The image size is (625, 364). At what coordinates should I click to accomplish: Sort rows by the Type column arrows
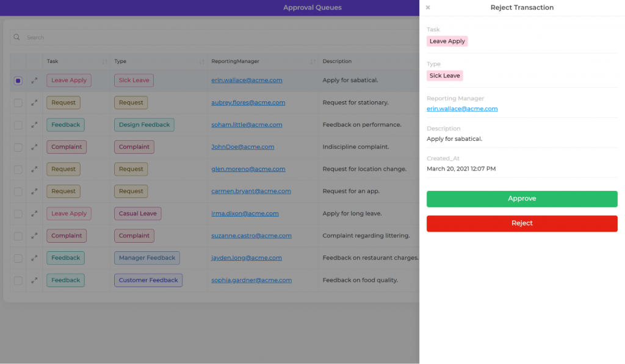(201, 61)
